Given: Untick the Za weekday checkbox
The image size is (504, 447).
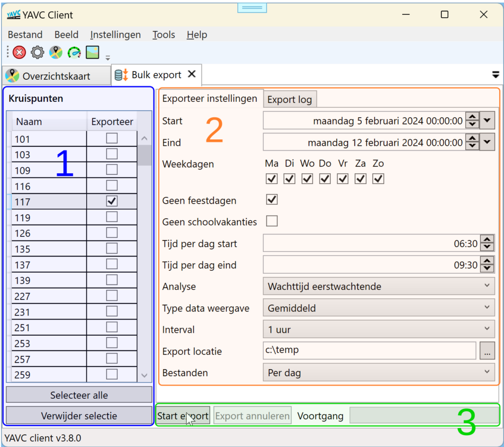Looking at the screenshot, I should [x=360, y=179].
